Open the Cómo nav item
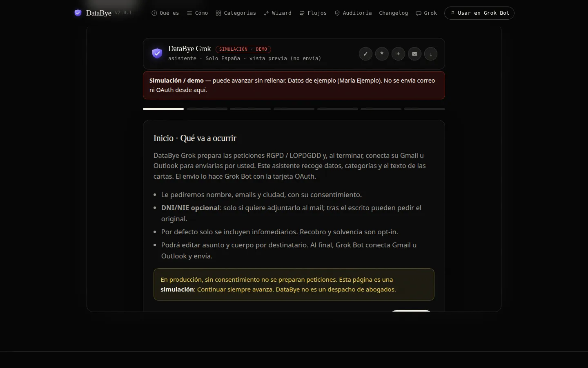588x368 pixels. (x=197, y=13)
